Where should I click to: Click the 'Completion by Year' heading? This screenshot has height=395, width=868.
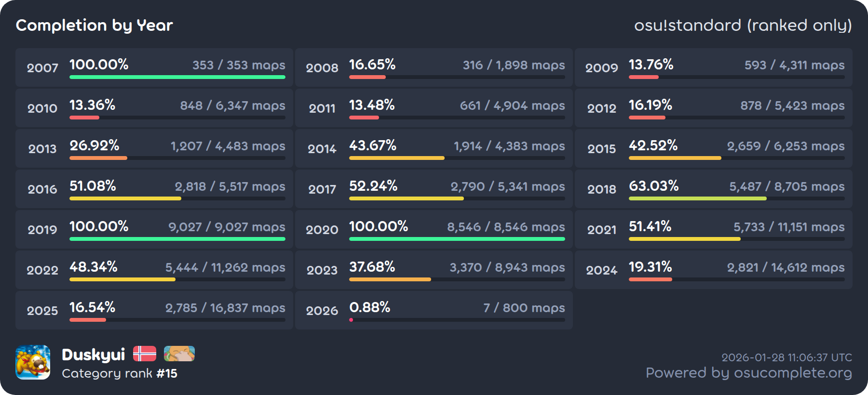(x=95, y=25)
